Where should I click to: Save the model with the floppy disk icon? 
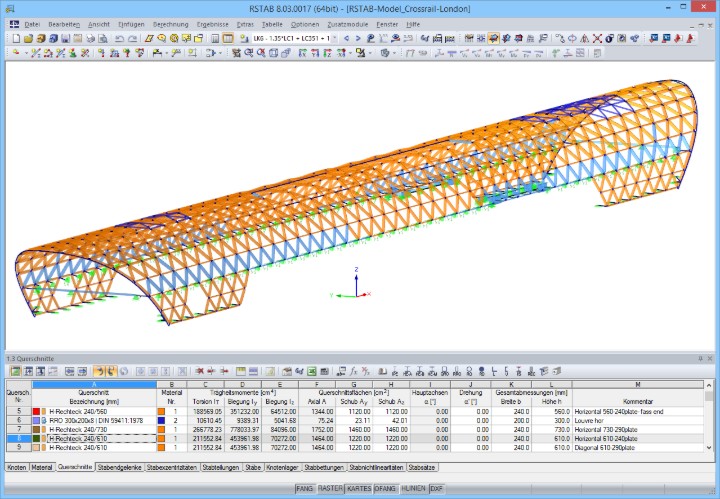point(66,39)
